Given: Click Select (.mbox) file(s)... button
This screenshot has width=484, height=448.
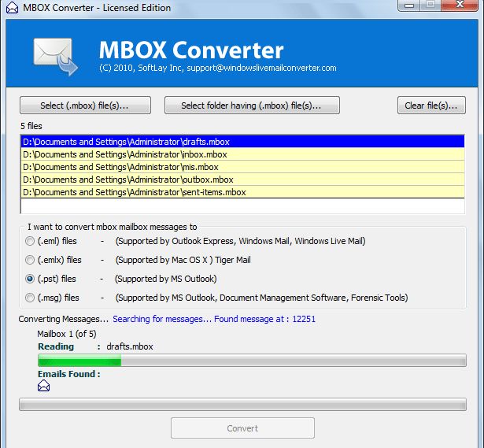Looking at the screenshot, I should coord(85,106).
